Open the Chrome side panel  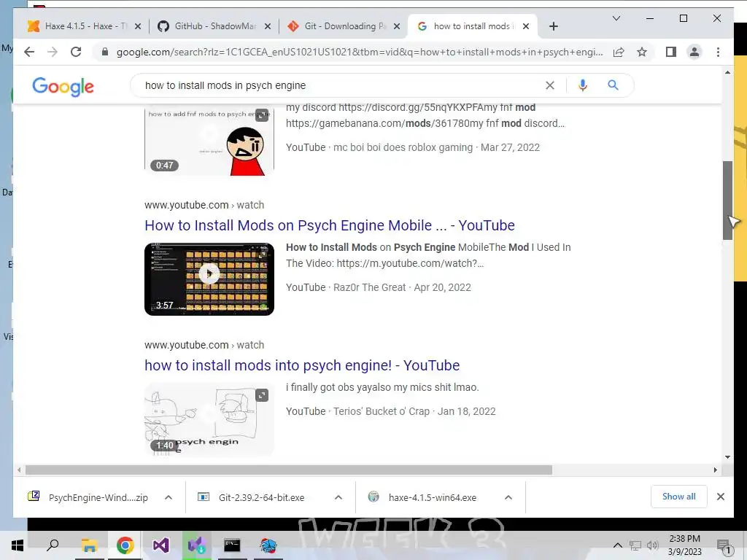(x=671, y=52)
